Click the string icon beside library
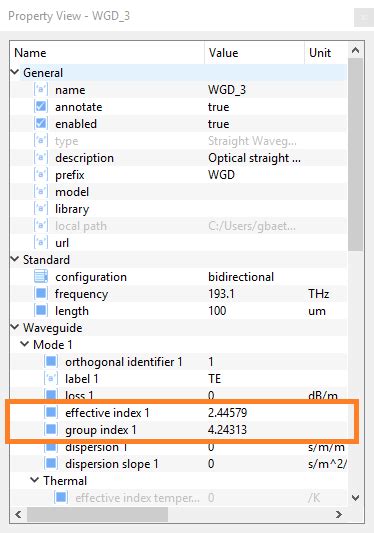 [x=41, y=208]
